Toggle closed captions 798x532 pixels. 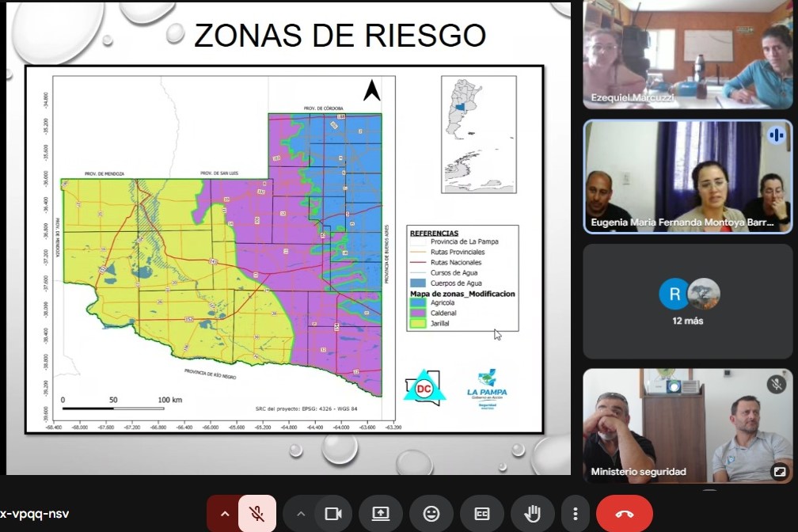[x=482, y=514]
